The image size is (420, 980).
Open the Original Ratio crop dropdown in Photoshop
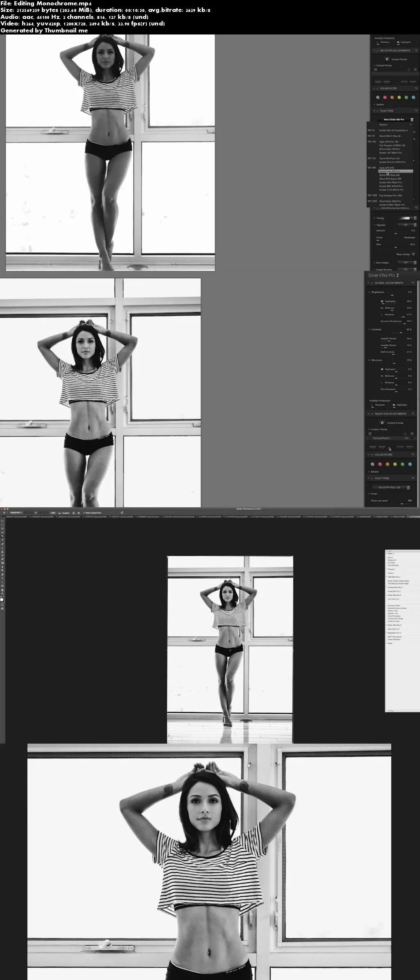16,513
